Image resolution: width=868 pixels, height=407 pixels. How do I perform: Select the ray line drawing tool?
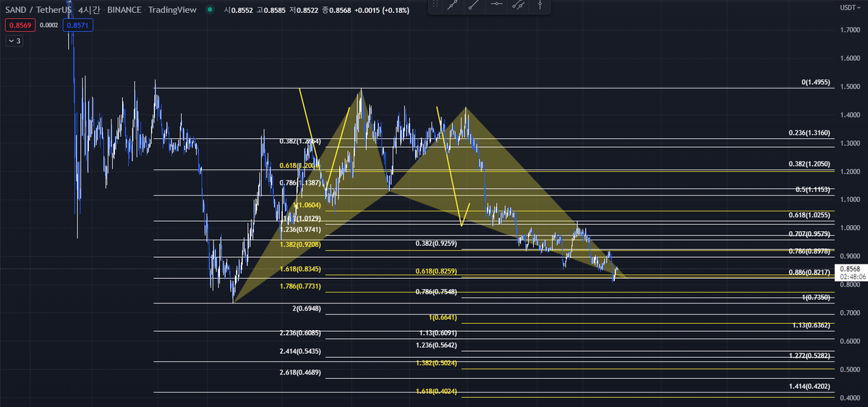tap(474, 5)
